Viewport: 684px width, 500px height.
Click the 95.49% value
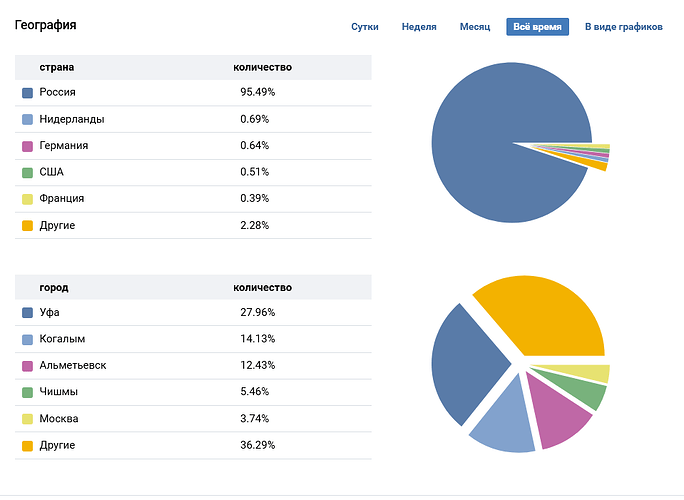[257, 92]
